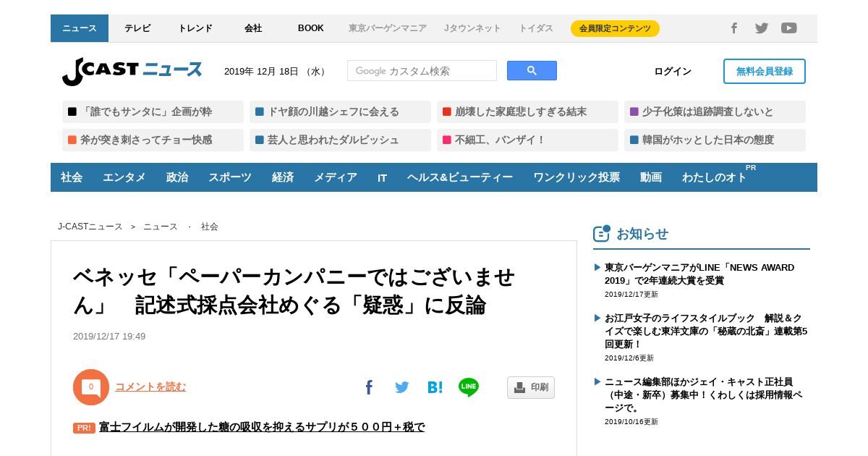Open ニュース編集部 正社員募集 notice link
Viewport: 868px width, 456px height.
pos(703,394)
